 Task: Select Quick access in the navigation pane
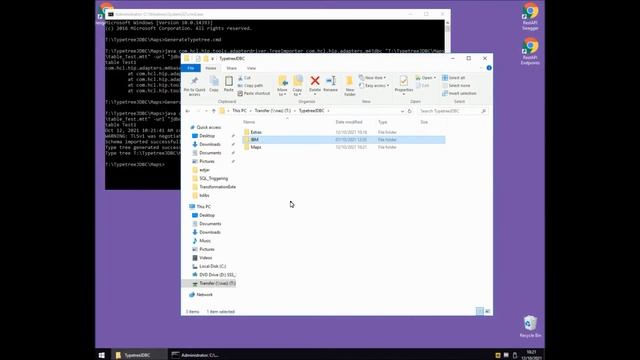click(208, 127)
